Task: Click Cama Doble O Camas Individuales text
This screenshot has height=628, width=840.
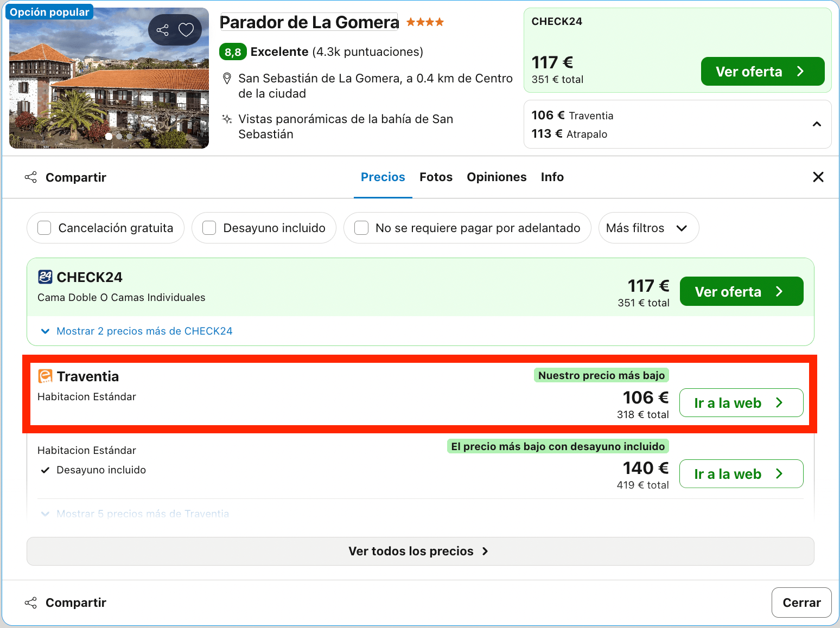Action: coord(122,298)
